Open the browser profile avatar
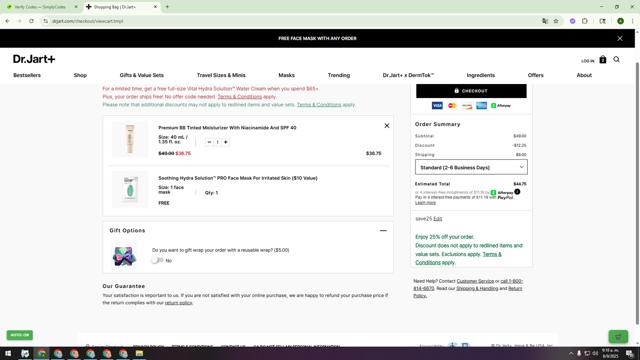The width and height of the screenshot is (640, 360). point(620,21)
